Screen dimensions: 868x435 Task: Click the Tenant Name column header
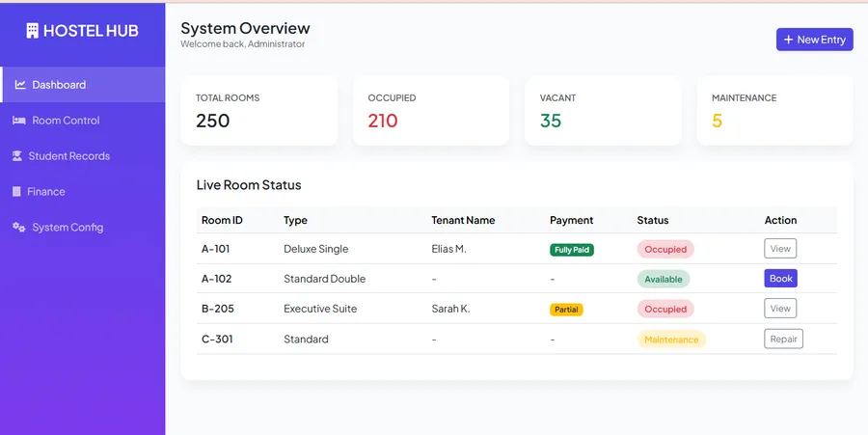(463, 220)
